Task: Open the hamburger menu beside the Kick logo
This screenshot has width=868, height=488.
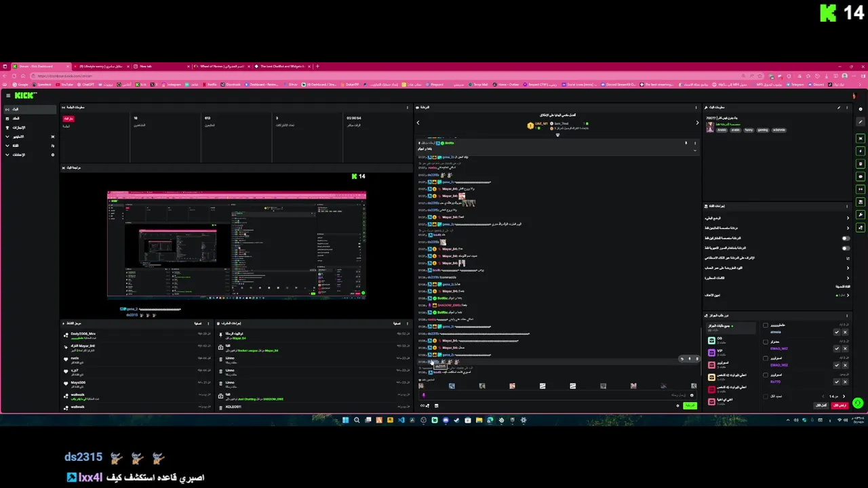Action: (8, 96)
